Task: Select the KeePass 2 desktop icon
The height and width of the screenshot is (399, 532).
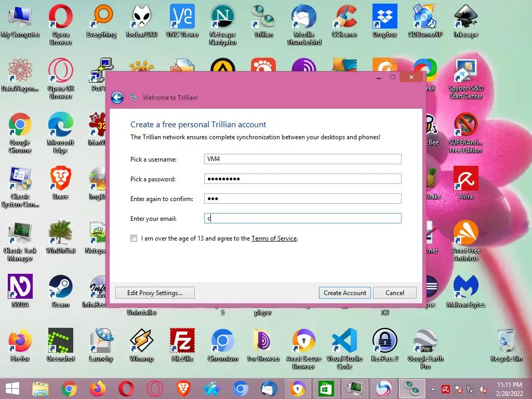Action: pos(385,345)
